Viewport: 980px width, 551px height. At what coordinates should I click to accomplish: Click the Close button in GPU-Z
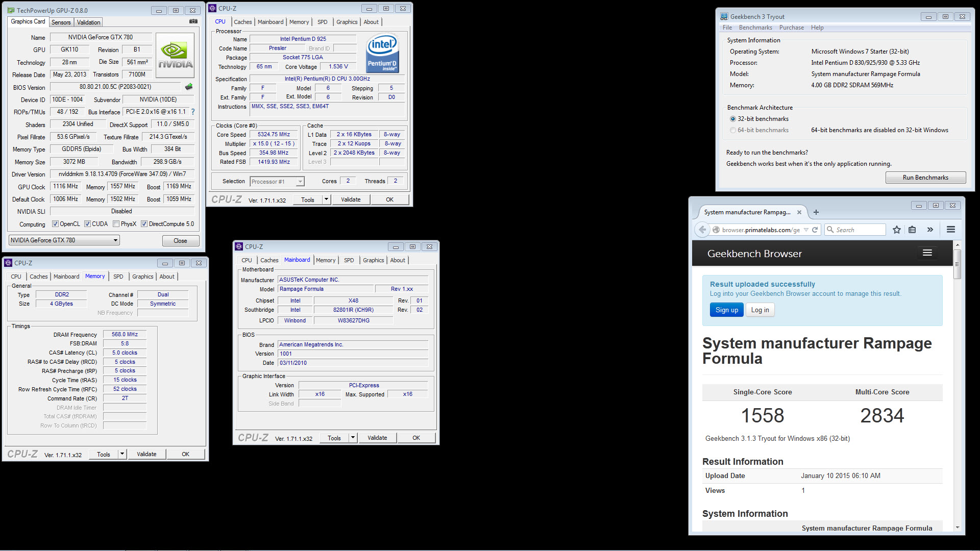180,241
